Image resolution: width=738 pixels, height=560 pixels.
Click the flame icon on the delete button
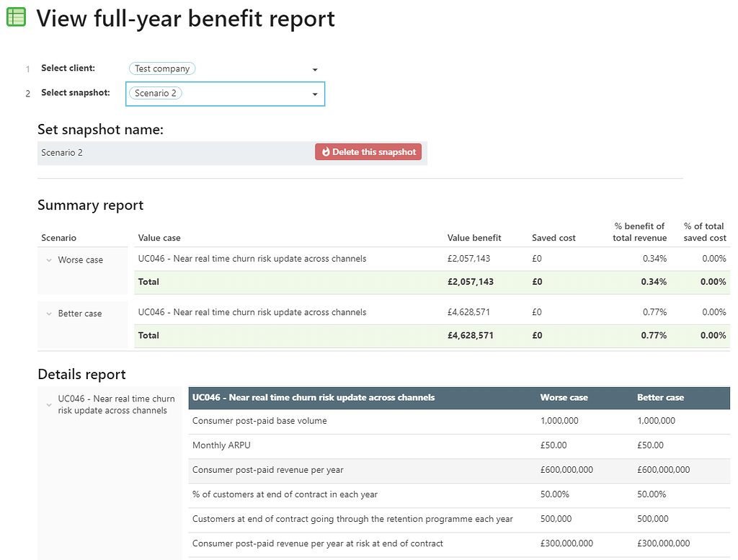pyautogui.click(x=326, y=152)
